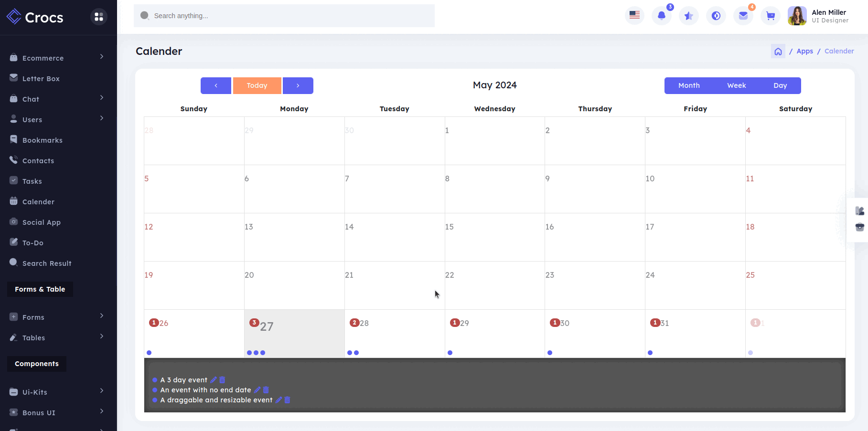Open the shopping cart icon
This screenshot has height=431, width=868.
[771, 16]
